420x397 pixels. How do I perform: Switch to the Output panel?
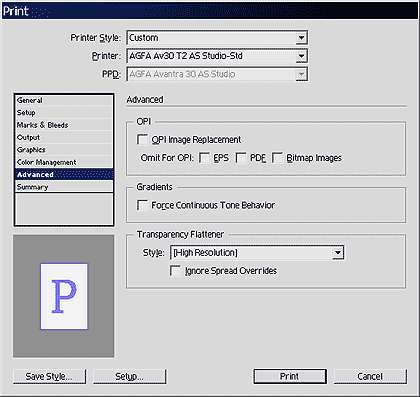[64, 137]
